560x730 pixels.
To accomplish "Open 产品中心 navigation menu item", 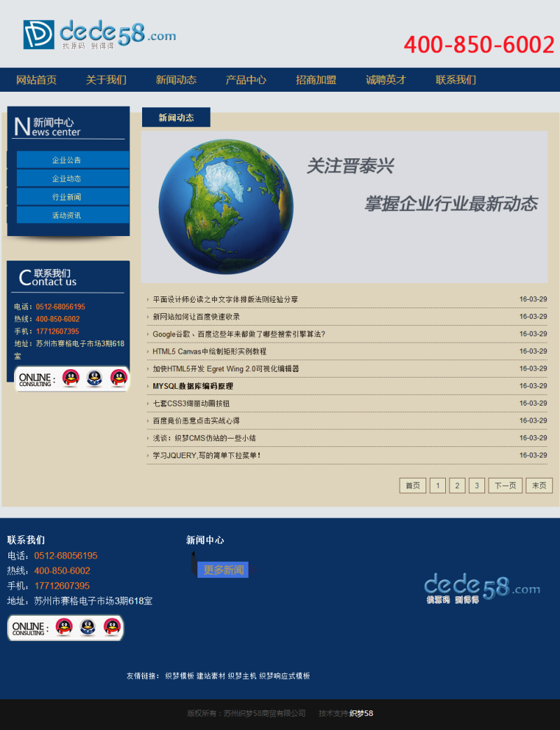I will (246, 80).
